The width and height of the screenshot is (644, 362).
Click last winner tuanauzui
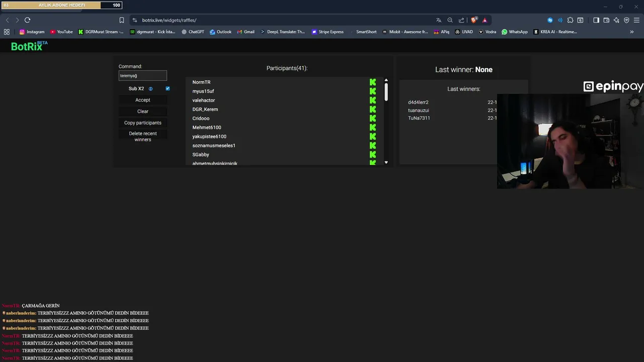tap(419, 110)
